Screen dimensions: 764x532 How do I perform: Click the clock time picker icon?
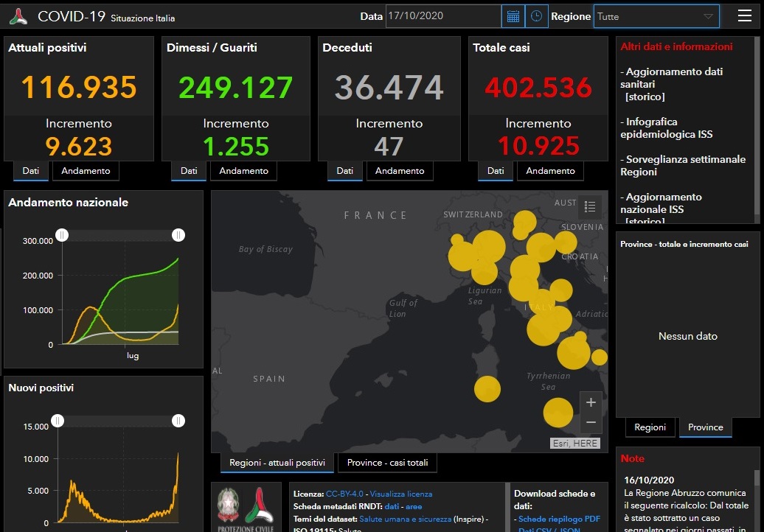(x=537, y=16)
